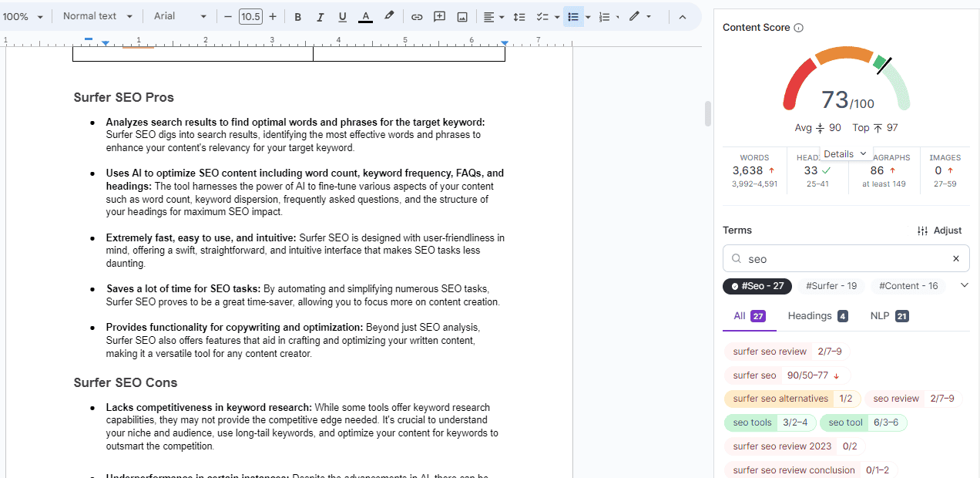Switch to the Headings tab
This screenshot has height=478, width=980.
coord(810,315)
